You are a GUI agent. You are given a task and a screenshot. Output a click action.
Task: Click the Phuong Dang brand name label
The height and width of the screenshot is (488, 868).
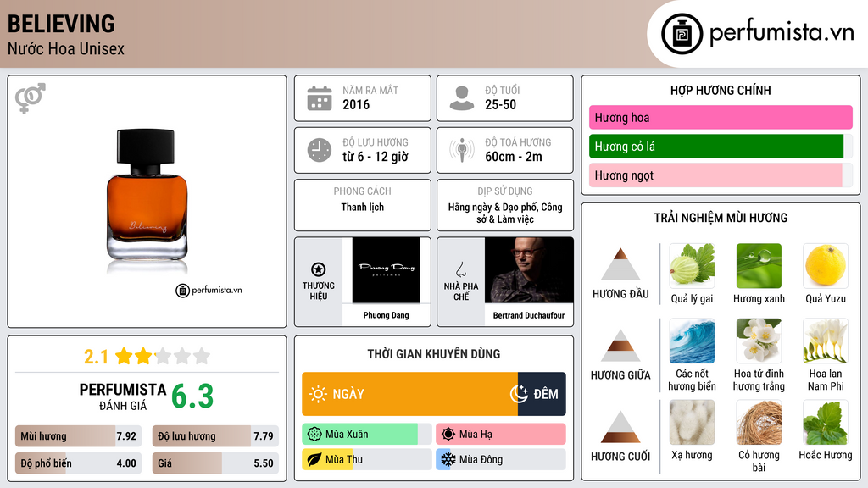coord(386,315)
